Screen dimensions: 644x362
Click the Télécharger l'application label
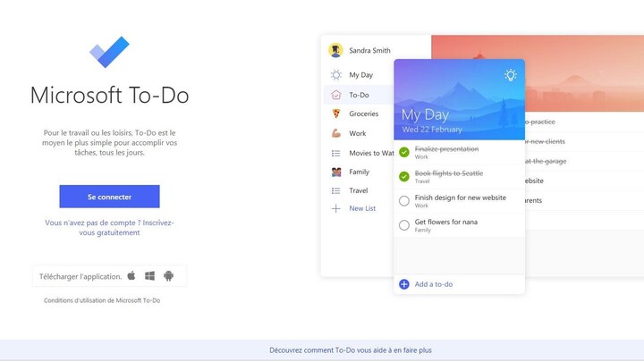click(80, 276)
